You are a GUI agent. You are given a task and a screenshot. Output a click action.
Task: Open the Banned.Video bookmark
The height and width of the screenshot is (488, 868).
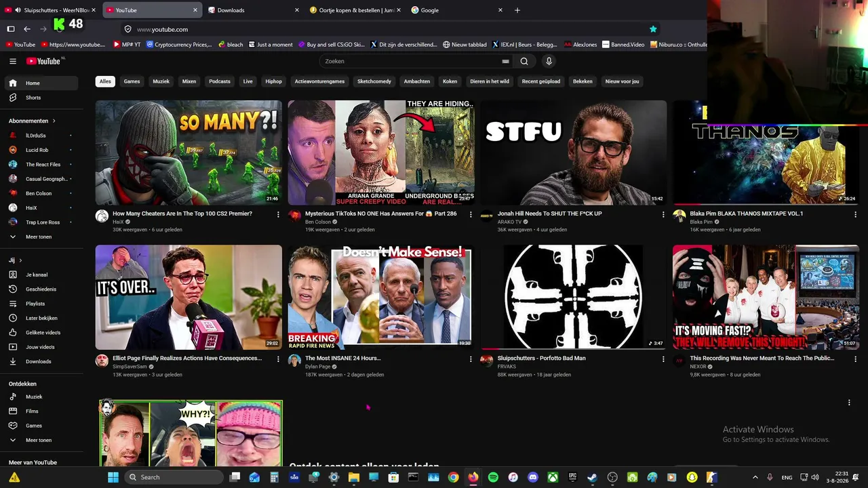[623, 45]
